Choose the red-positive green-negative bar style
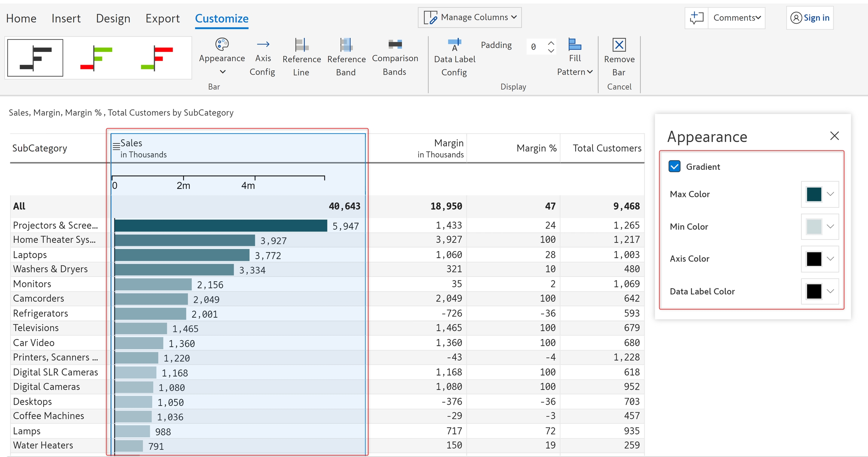 point(157,58)
